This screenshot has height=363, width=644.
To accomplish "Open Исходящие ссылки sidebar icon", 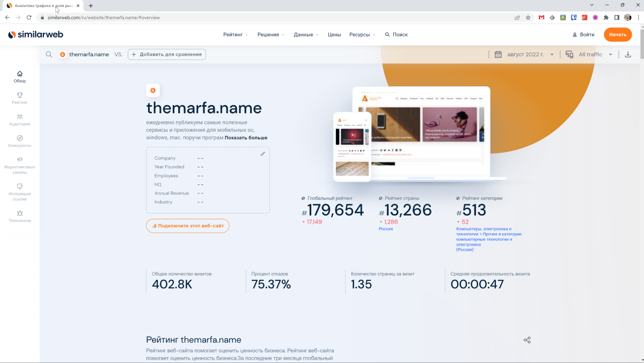I will (20, 186).
